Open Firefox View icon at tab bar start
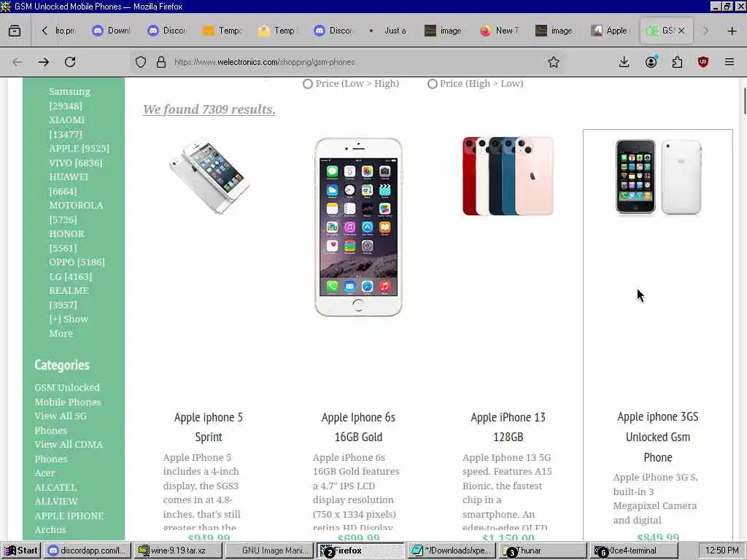The width and height of the screenshot is (747, 560). pos(15,31)
